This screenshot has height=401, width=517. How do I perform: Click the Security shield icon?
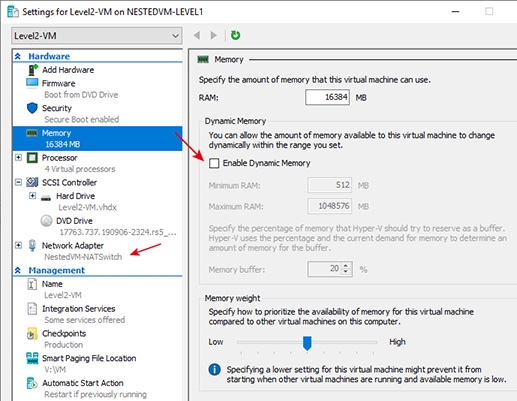pyautogui.click(x=32, y=108)
